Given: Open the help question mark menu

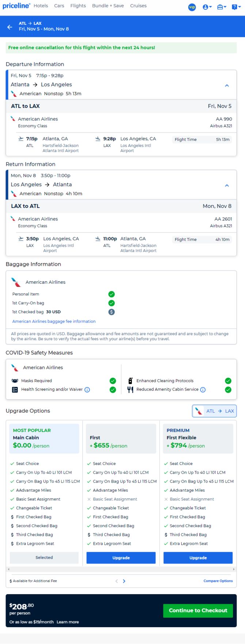Looking at the screenshot, I should [236, 7].
